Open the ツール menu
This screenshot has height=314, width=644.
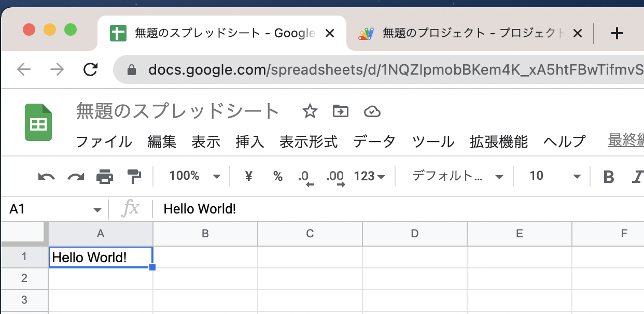coord(433,141)
